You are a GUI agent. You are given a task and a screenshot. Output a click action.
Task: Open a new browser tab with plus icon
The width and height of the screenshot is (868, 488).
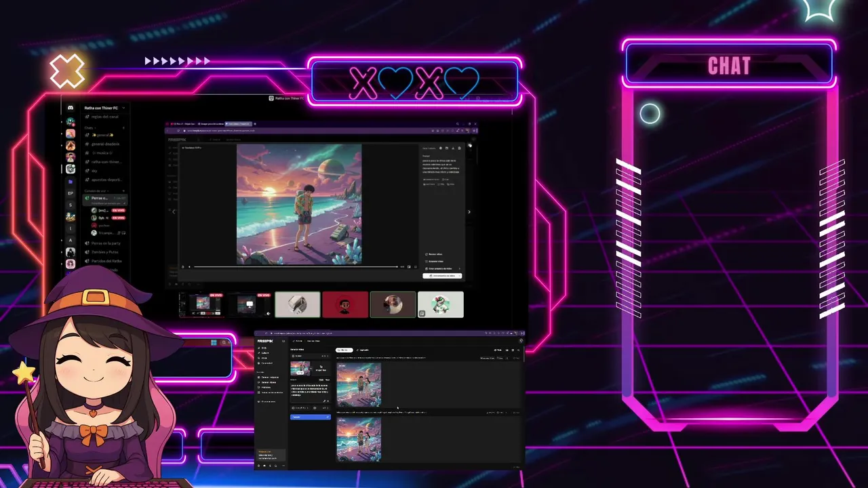coord(255,124)
